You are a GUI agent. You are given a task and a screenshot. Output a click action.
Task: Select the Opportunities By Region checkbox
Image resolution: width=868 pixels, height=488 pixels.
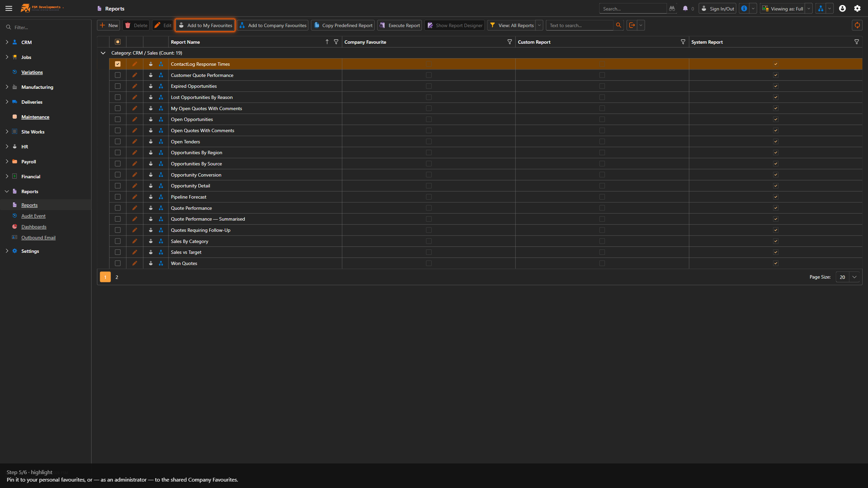tap(118, 152)
